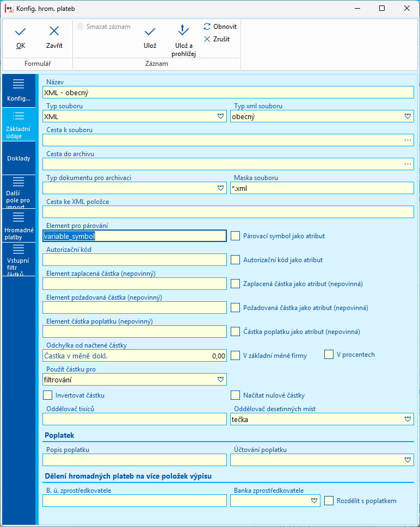The height and width of the screenshot is (527, 420).
Task: Focus the Element zaplacená částka field
Action: click(x=134, y=284)
